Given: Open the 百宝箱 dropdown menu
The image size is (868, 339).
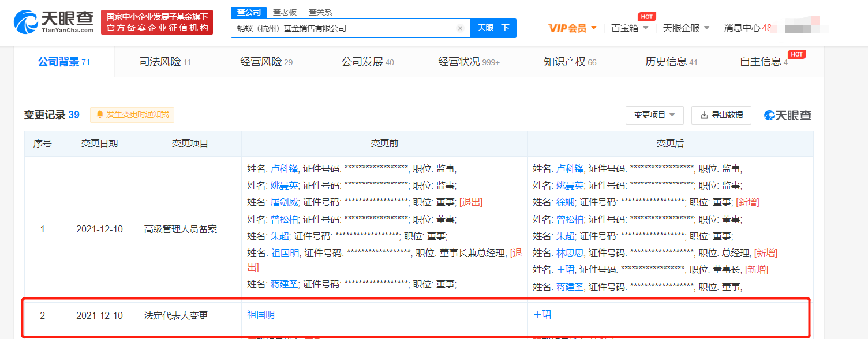Looking at the screenshot, I should coord(646,28).
